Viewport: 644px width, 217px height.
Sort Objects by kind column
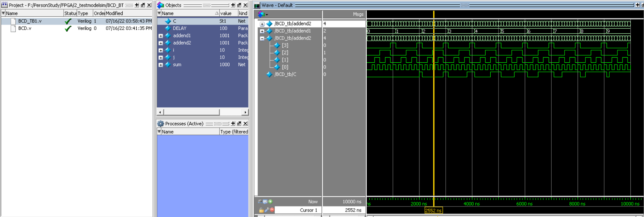[x=243, y=13]
